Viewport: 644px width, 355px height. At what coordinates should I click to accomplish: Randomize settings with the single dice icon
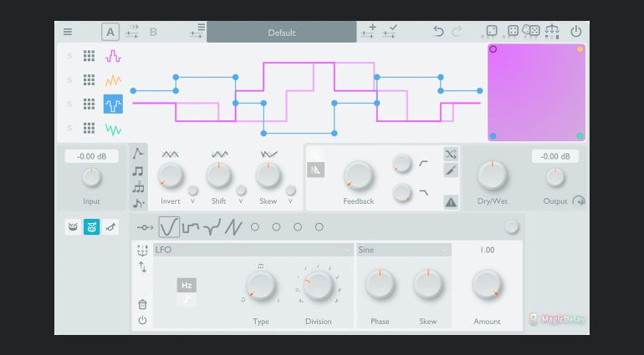click(493, 32)
